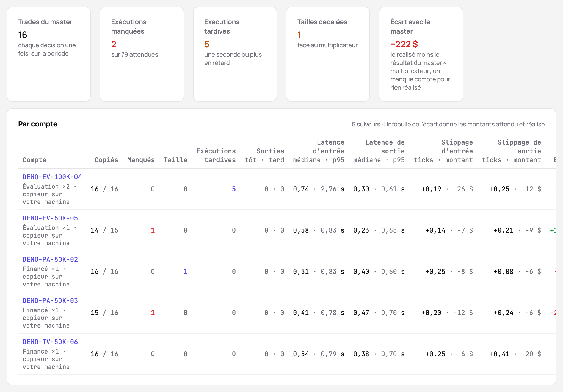Click the missed count 1 for DEMO-EV-50K-05
Image resolution: width=563 pixels, height=392 pixels.
coord(153,230)
